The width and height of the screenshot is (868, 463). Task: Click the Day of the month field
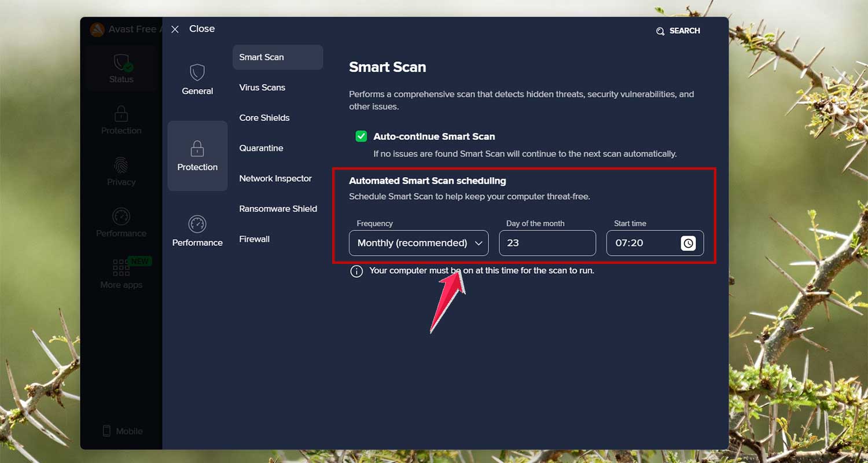coord(547,243)
